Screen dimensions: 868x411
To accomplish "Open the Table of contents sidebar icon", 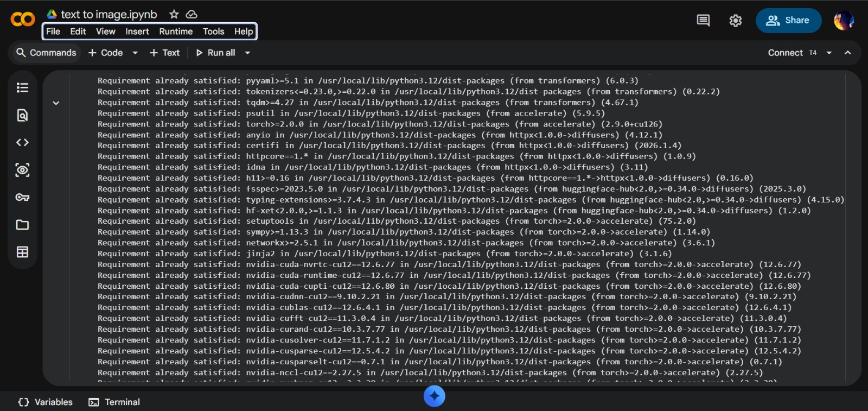I will [22, 87].
